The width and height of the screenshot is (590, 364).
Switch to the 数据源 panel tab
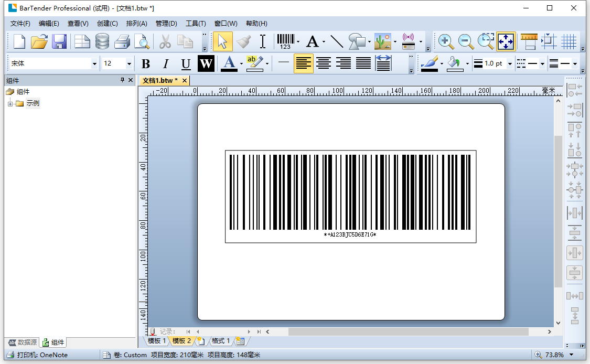coord(23,342)
